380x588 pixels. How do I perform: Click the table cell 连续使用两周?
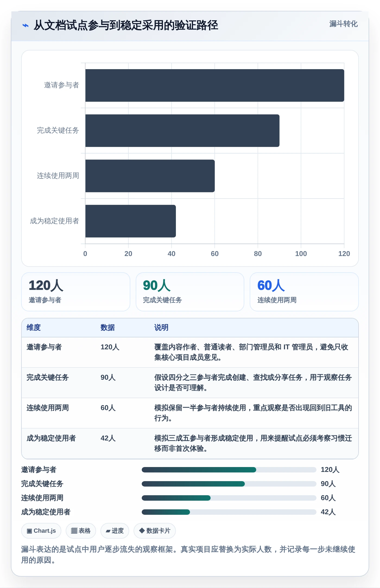pyautogui.click(x=48, y=408)
